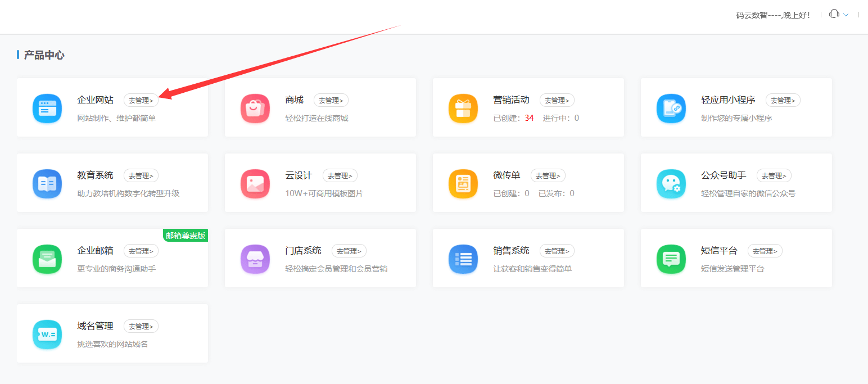This screenshot has height=384, width=868.
Task: Click the 域名管理 w.= domain icon
Action: click(x=47, y=334)
